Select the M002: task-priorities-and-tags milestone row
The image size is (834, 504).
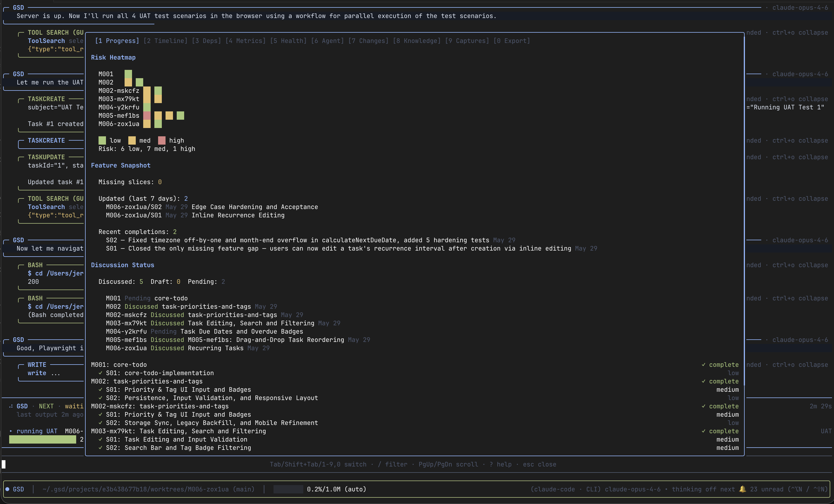415,381
